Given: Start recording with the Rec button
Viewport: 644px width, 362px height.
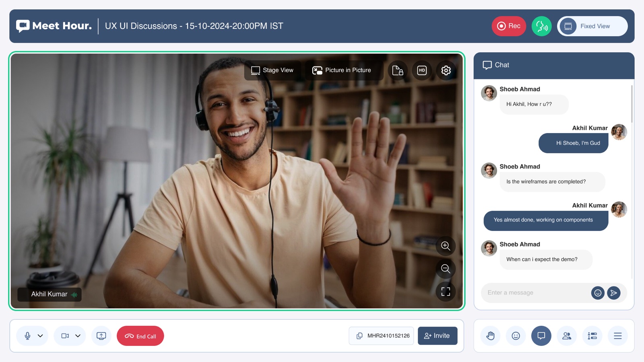Looking at the screenshot, I should 509,26.
